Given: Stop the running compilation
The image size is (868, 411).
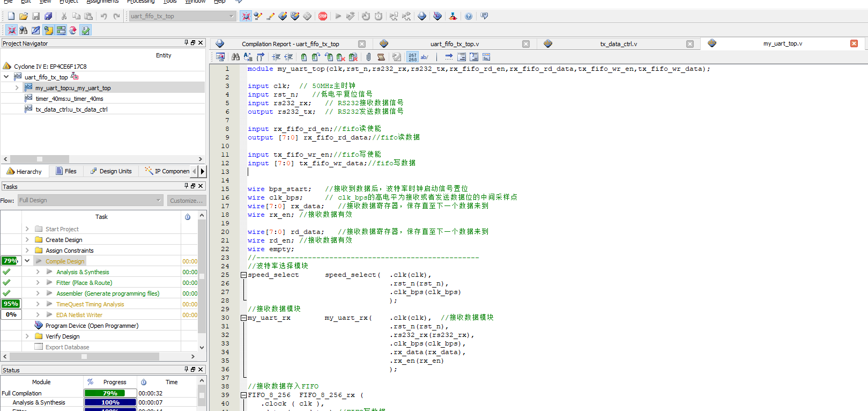Looking at the screenshot, I should 323,16.
